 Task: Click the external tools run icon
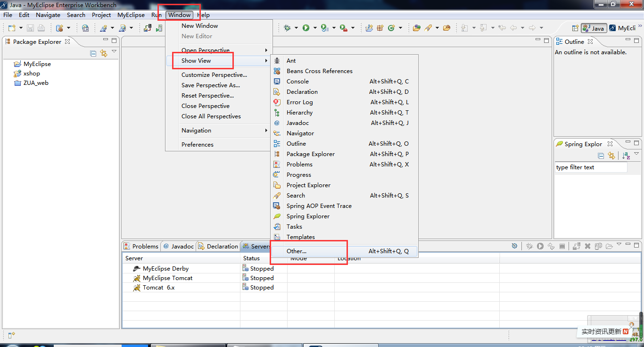344,28
